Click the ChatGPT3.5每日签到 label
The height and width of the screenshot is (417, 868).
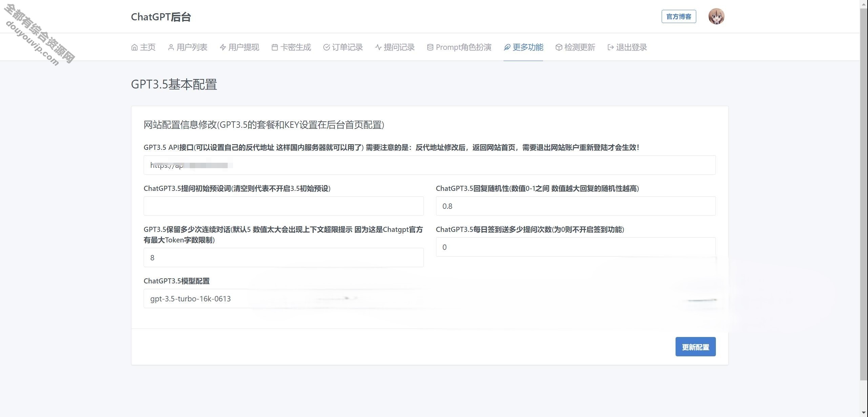click(530, 229)
